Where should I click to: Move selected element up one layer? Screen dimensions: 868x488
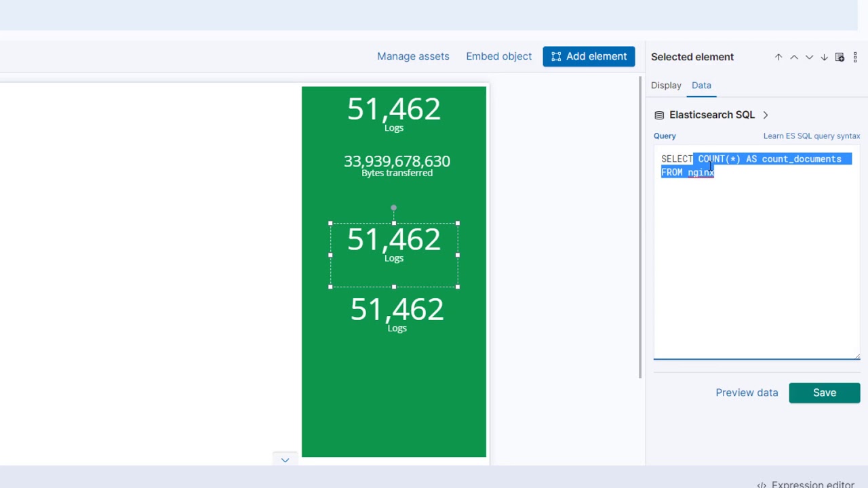(794, 57)
